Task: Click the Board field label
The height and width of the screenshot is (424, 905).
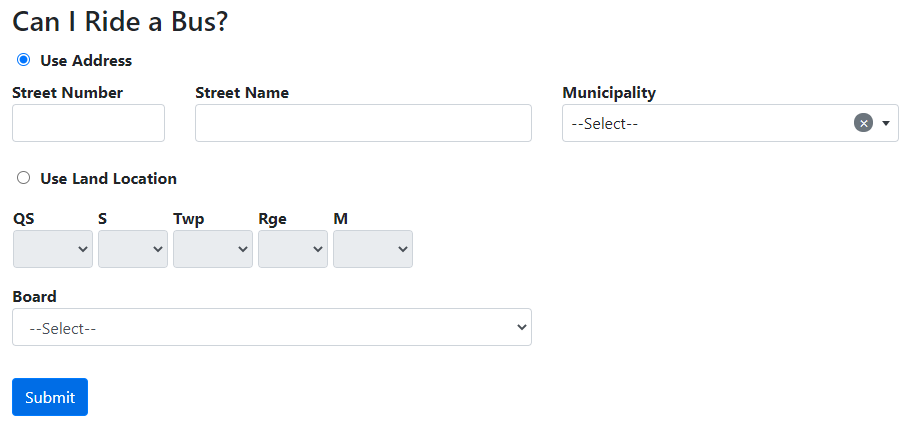Action: tap(35, 296)
